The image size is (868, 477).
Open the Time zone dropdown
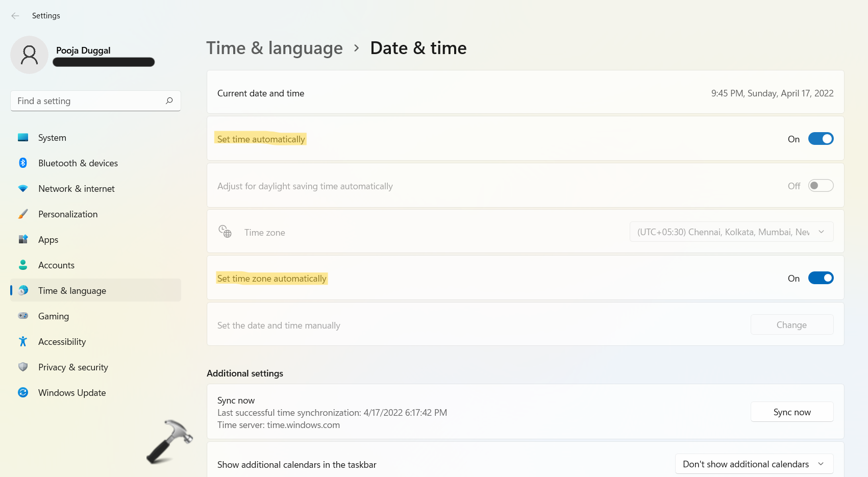(731, 232)
